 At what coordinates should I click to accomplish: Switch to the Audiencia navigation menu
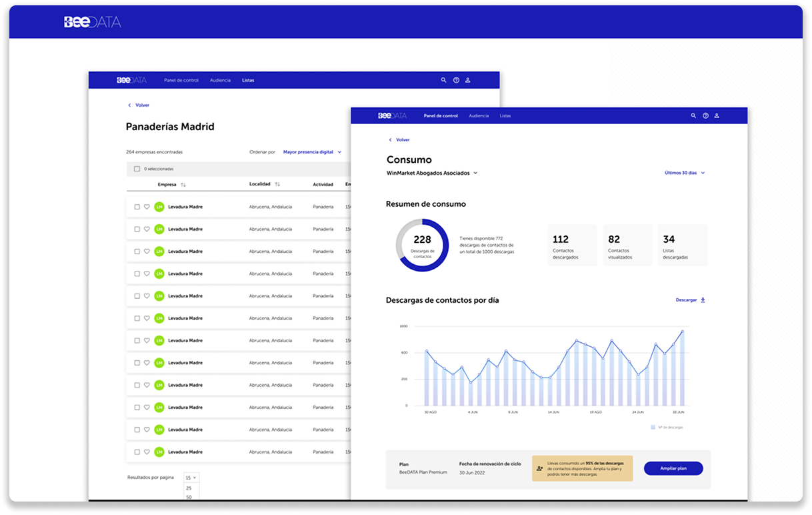point(479,115)
